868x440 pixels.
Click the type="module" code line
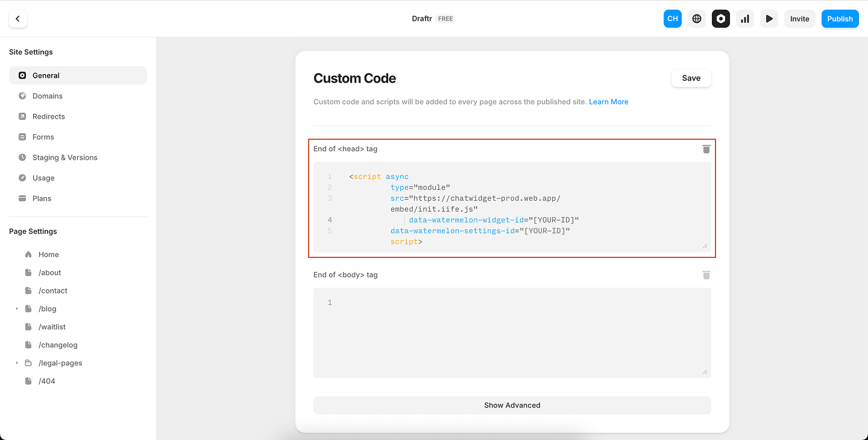420,187
